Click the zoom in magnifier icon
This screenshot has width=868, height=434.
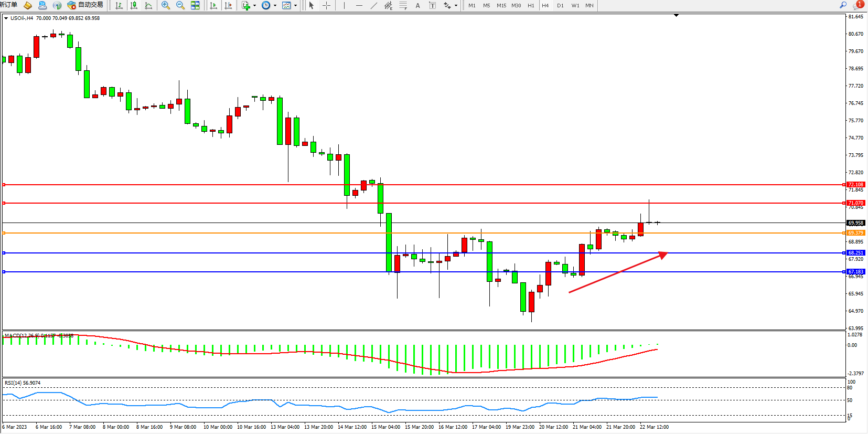(x=166, y=5)
